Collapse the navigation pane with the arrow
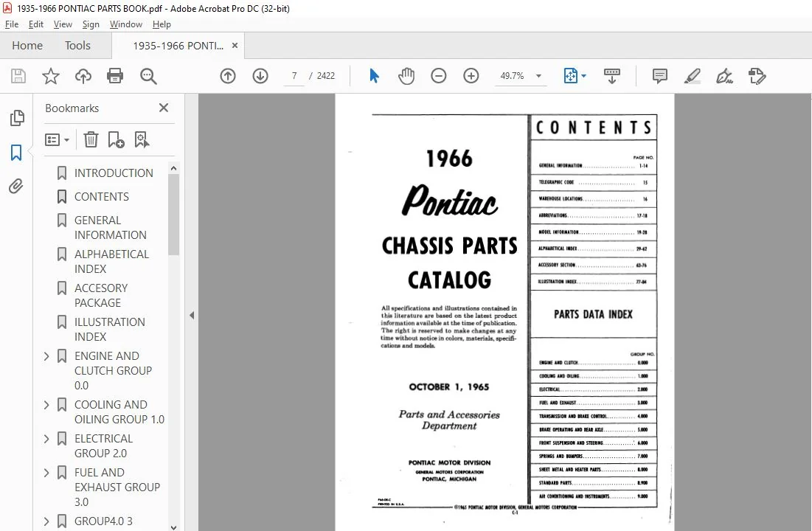812x531 pixels. pyautogui.click(x=192, y=315)
